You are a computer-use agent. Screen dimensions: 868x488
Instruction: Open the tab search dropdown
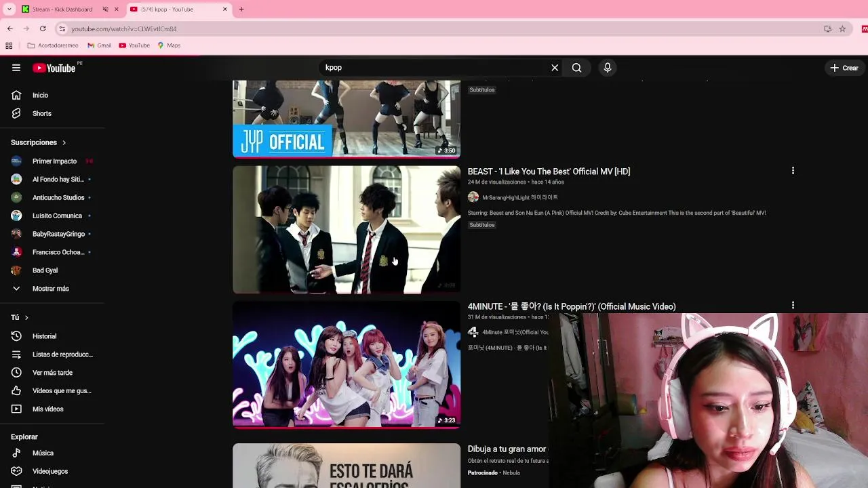click(x=9, y=9)
